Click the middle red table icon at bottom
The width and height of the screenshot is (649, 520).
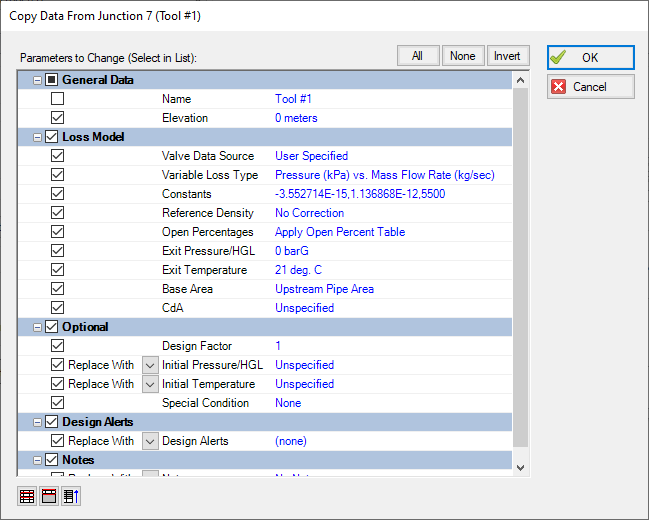tap(49, 496)
